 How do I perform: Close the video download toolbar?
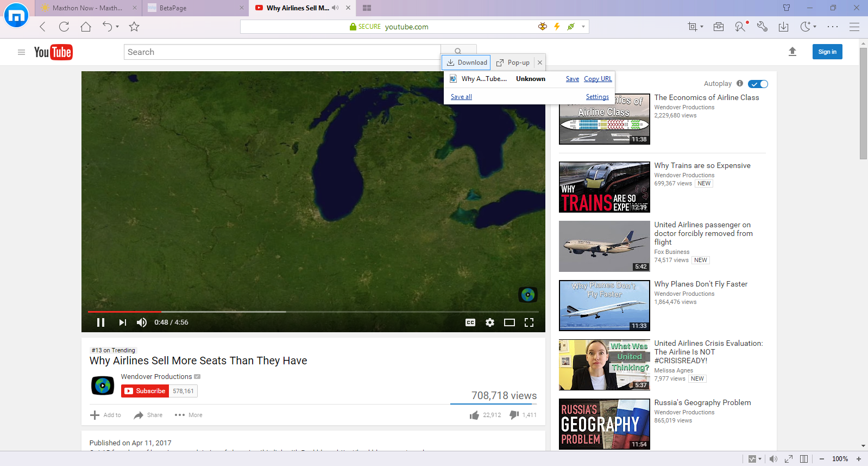540,63
